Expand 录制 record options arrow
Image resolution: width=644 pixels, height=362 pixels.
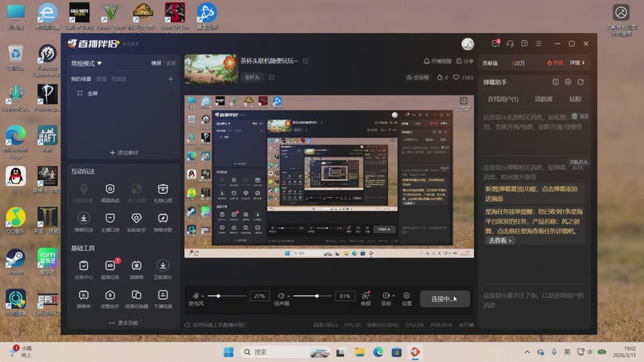[x=394, y=296]
